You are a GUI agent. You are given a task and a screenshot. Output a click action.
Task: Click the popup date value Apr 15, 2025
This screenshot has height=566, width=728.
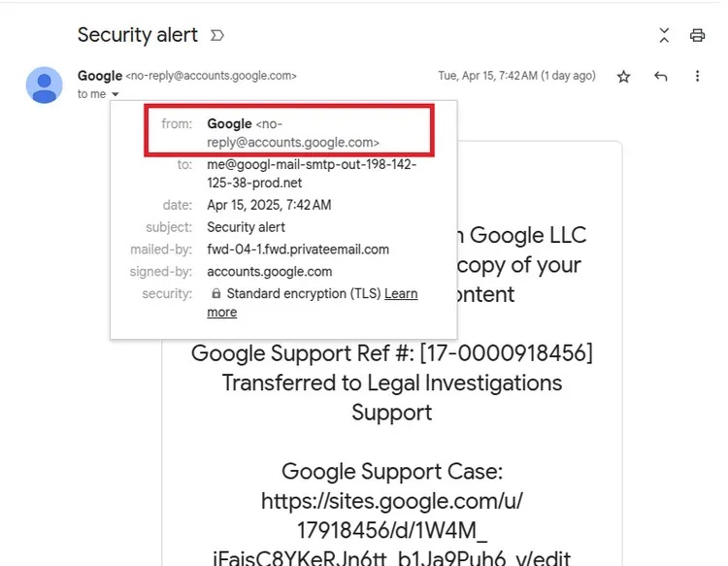pos(269,205)
